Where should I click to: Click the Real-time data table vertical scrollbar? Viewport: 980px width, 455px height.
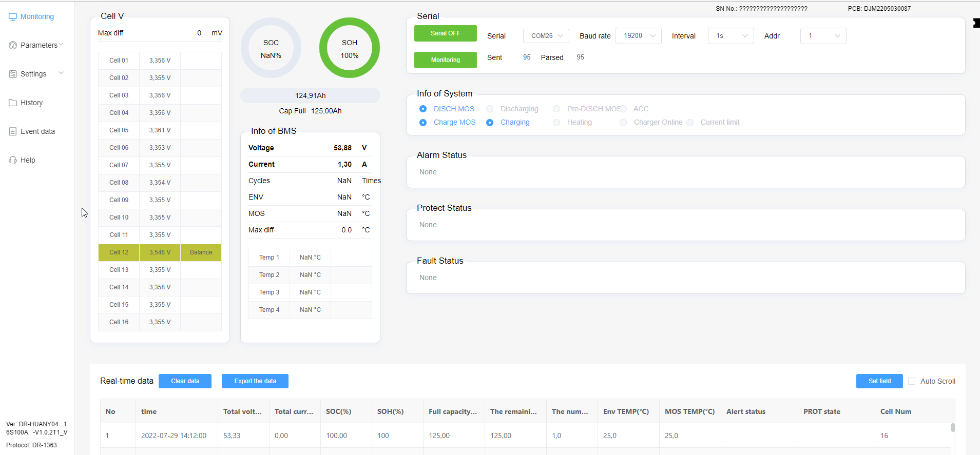click(x=953, y=427)
